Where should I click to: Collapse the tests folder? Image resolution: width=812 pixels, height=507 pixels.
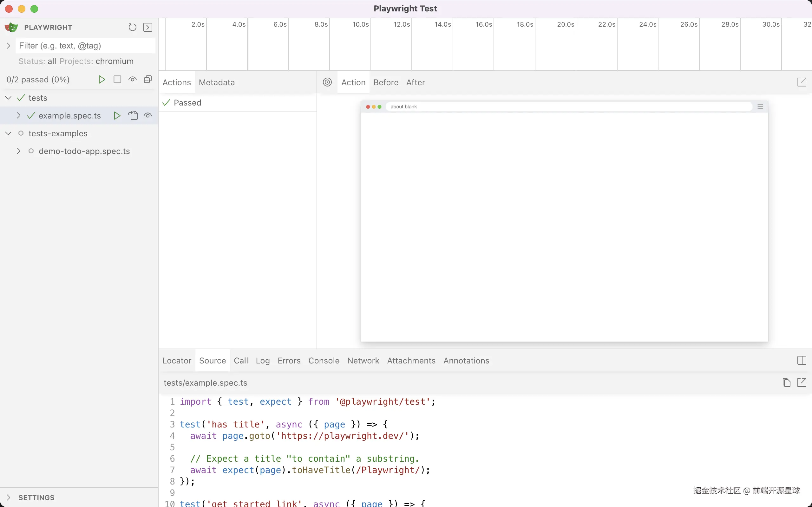tap(9, 98)
